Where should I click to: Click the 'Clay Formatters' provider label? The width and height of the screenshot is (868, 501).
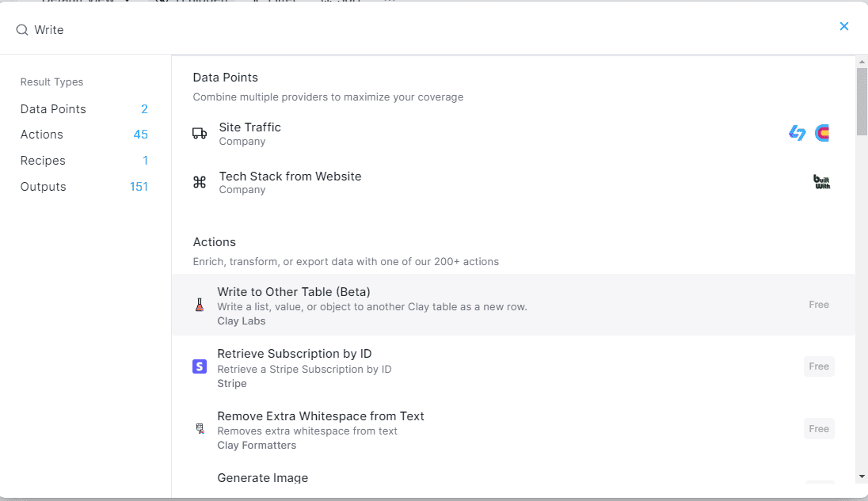pos(257,446)
